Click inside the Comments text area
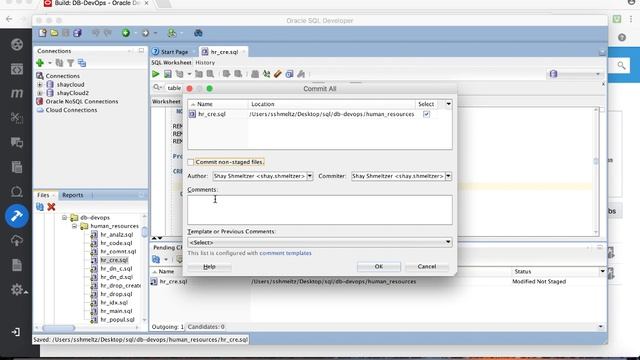 click(320, 210)
